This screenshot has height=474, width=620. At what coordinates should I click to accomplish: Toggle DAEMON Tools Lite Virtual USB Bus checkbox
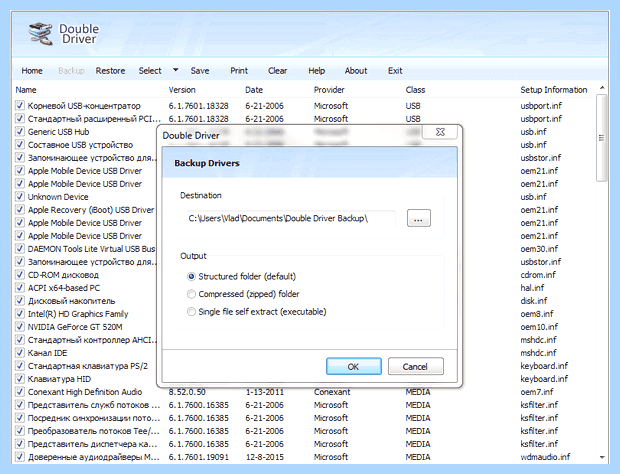pos(20,249)
